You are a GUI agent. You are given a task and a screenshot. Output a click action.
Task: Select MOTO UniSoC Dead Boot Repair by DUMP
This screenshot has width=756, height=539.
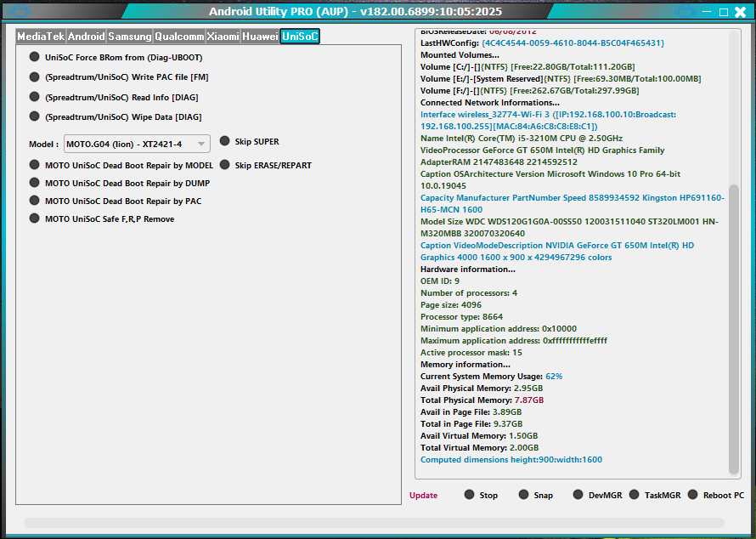click(x=120, y=183)
